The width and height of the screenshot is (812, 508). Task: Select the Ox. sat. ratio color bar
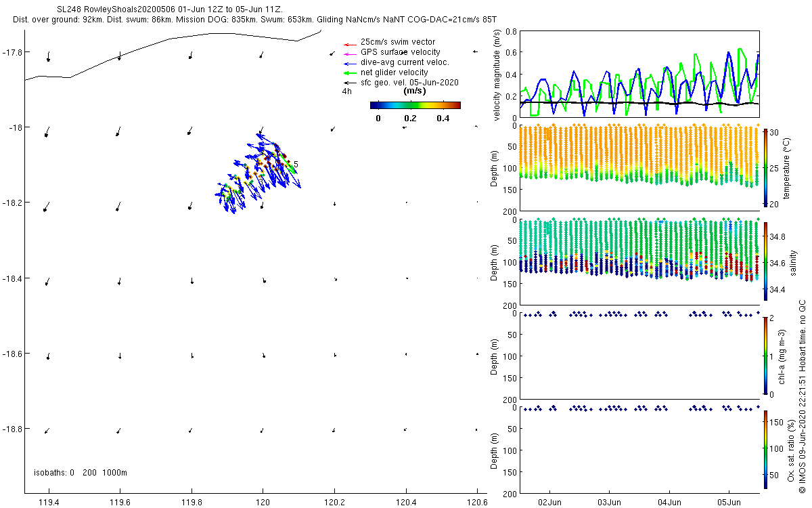[765, 448]
